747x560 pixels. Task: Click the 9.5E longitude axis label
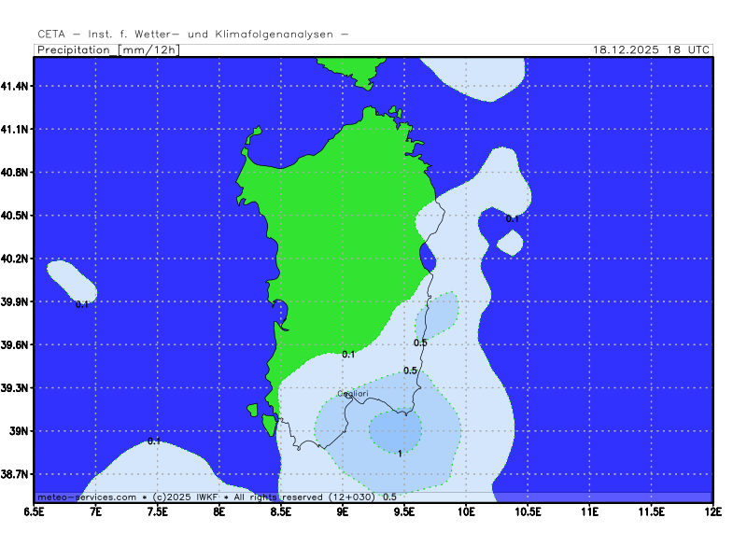pyautogui.click(x=404, y=511)
